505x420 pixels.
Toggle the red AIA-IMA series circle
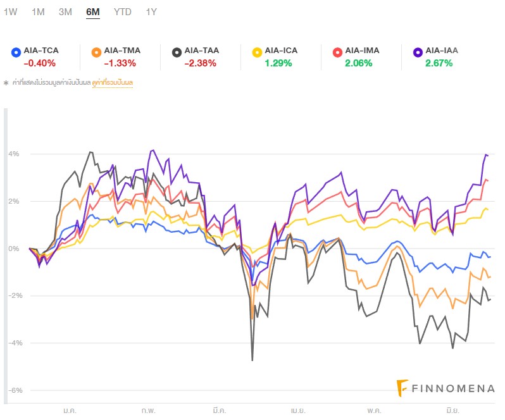click(337, 52)
